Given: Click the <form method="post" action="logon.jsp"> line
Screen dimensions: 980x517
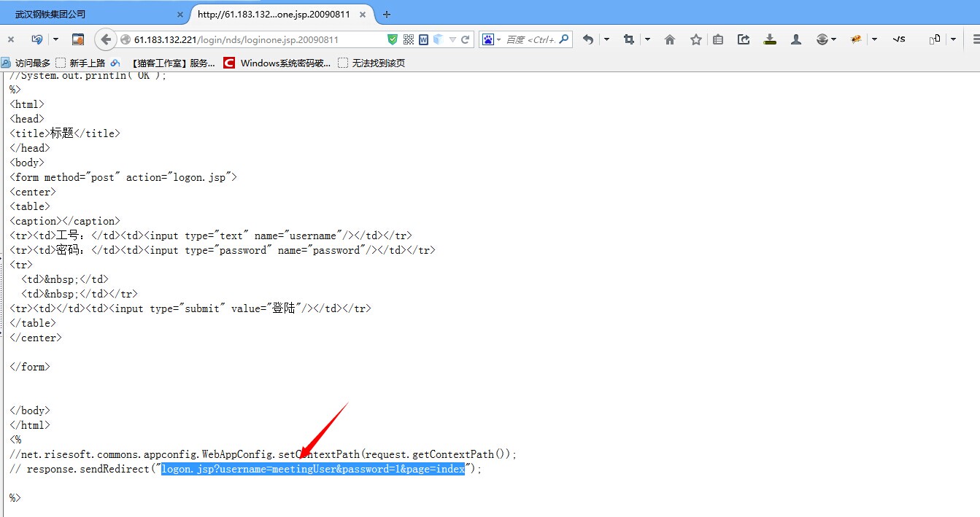Looking at the screenshot, I should click(x=123, y=177).
